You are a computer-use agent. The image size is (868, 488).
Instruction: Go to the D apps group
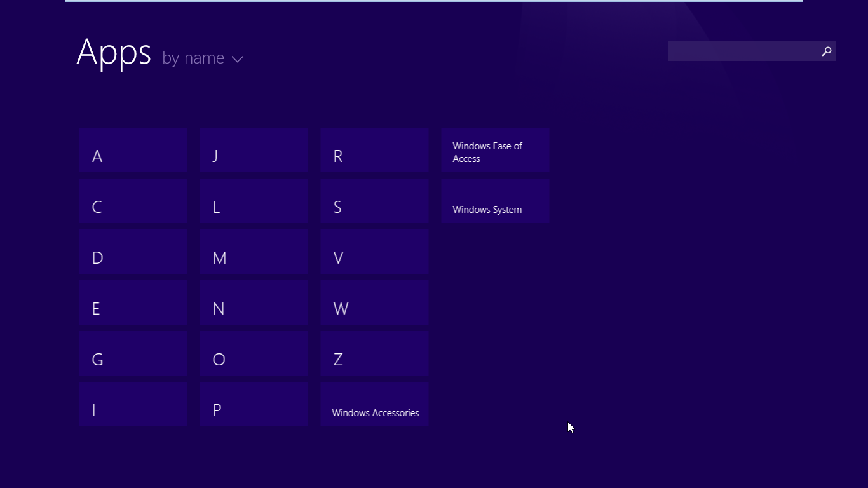point(133,252)
